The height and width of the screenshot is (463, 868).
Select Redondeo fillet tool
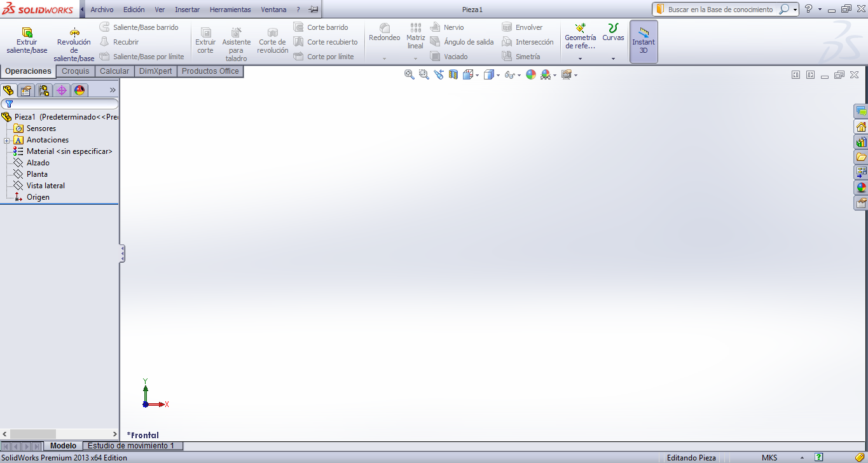pyautogui.click(x=385, y=33)
